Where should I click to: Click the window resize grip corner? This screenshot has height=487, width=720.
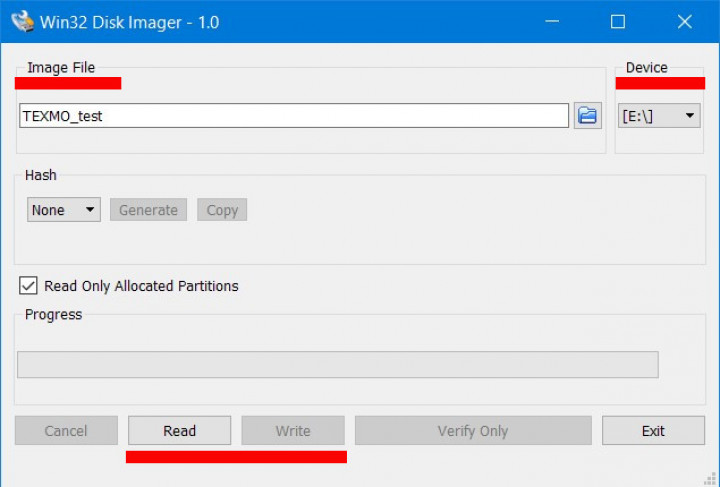pos(710,478)
